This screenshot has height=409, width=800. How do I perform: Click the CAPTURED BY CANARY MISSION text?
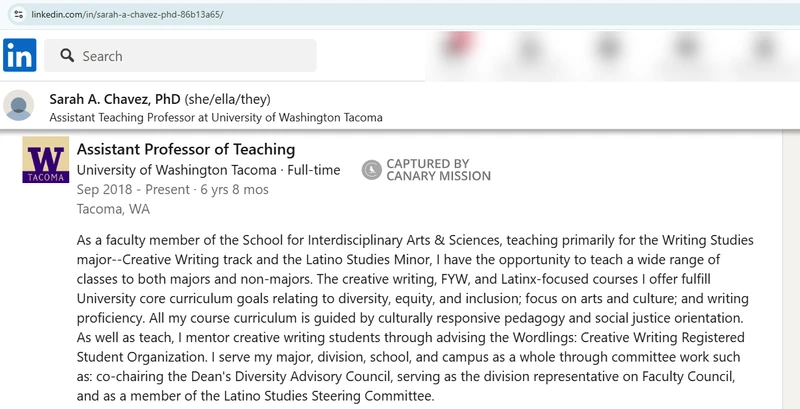[x=438, y=170]
